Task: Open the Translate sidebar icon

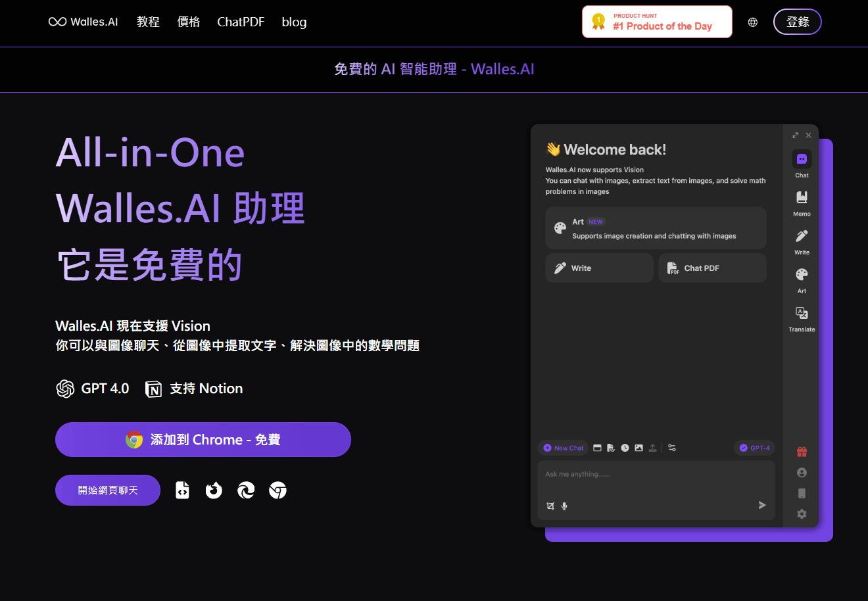Action: coord(802,313)
